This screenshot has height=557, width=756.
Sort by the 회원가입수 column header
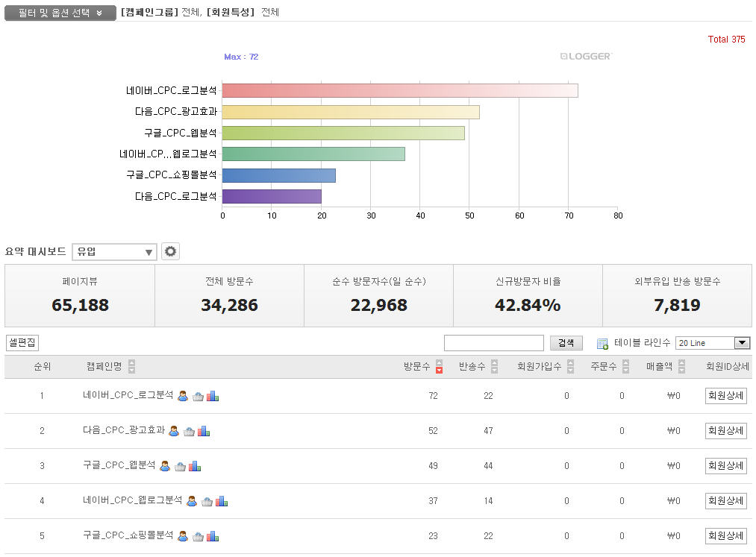(570, 367)
